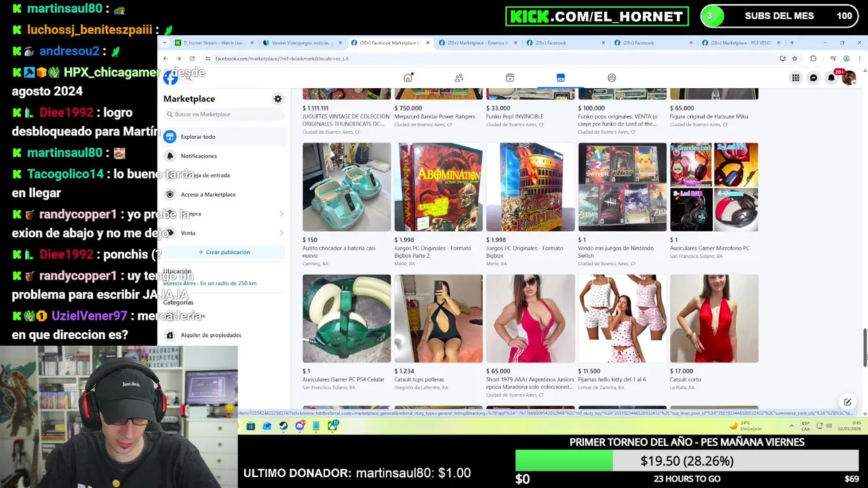Open the Facebook nine-dot menu grid
868x488 pixels.
[x=795, y=78]
